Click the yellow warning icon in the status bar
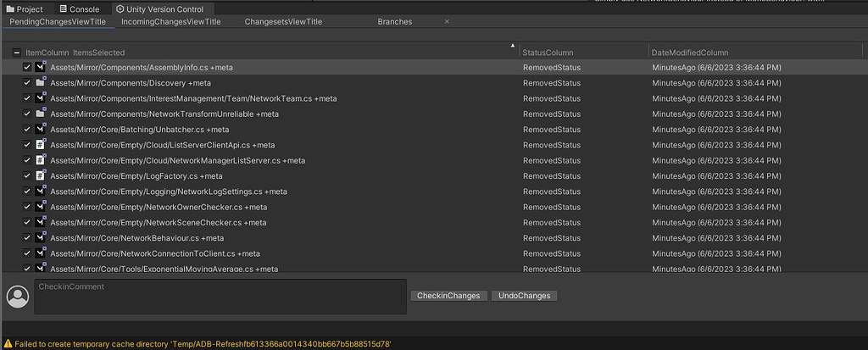The height and width of the screenshot is (350, 868). coord(8,344)
